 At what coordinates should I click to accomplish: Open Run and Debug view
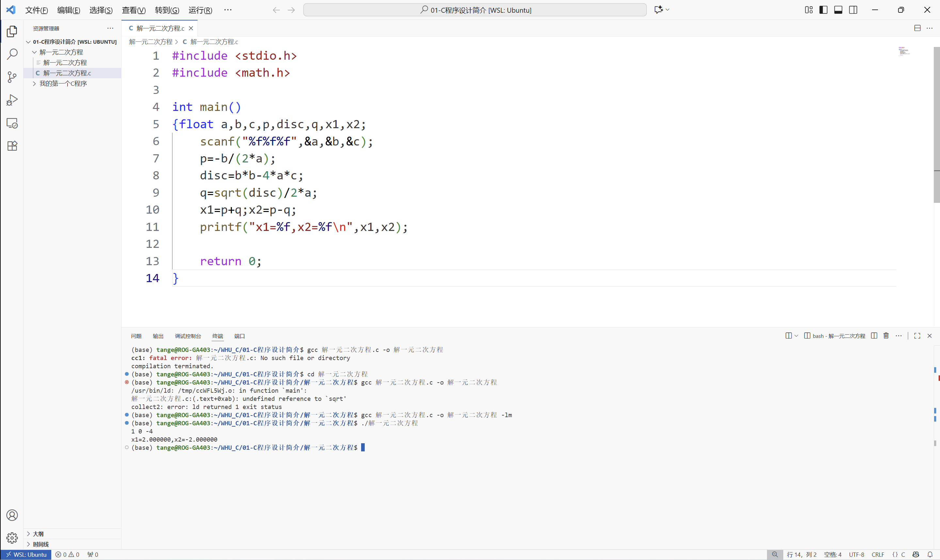12,100
